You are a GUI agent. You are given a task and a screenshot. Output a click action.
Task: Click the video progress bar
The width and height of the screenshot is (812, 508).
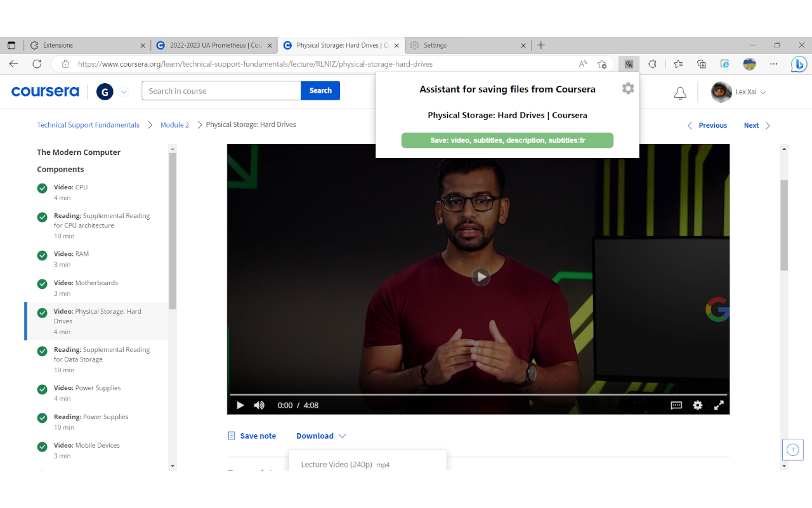[x=478, y=394]
